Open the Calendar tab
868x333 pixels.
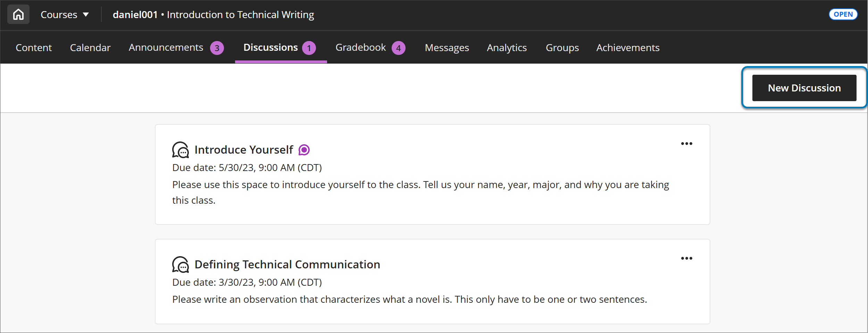[90, 48]
